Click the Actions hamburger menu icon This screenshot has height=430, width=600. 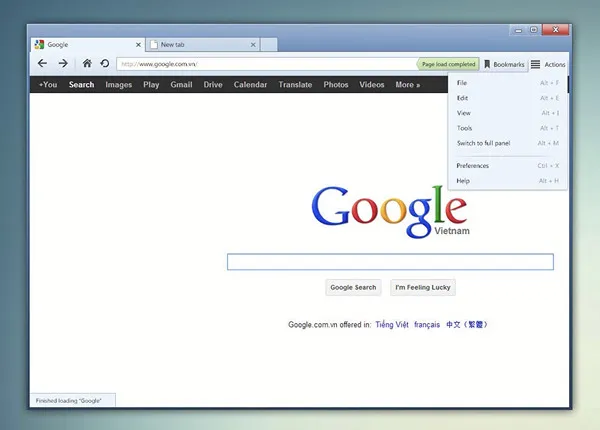tap(535, 64)
